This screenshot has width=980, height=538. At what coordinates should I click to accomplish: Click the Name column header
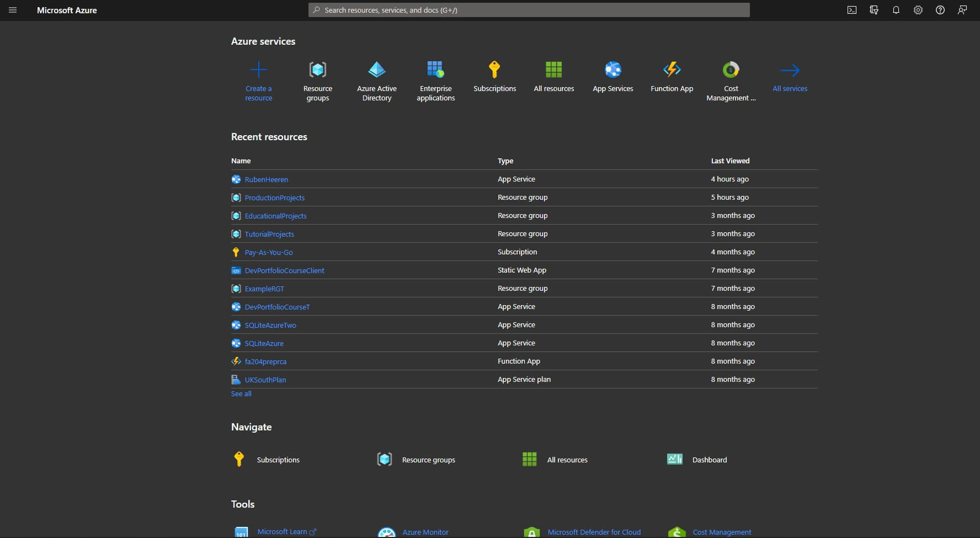(x=241, y=161)
